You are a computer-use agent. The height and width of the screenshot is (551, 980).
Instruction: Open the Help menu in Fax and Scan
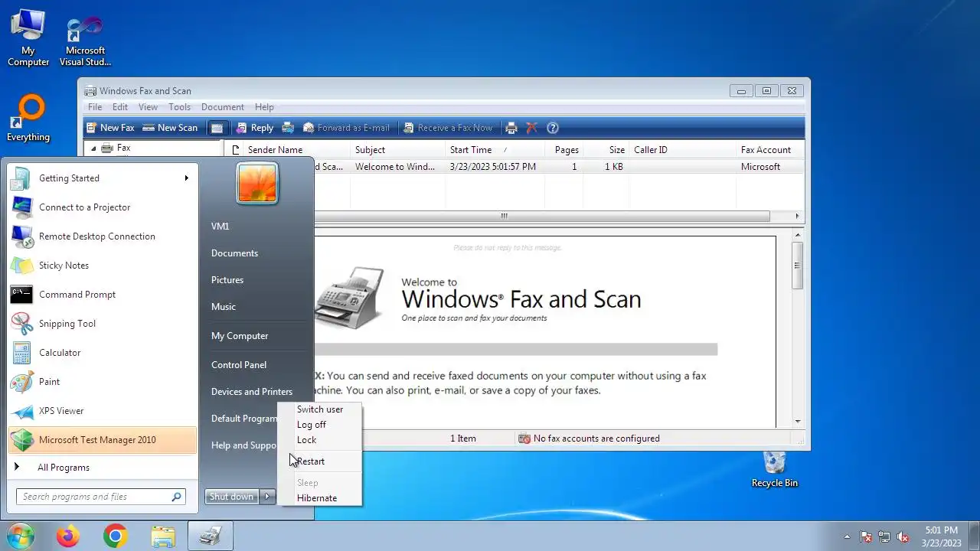tap(264, 107)
